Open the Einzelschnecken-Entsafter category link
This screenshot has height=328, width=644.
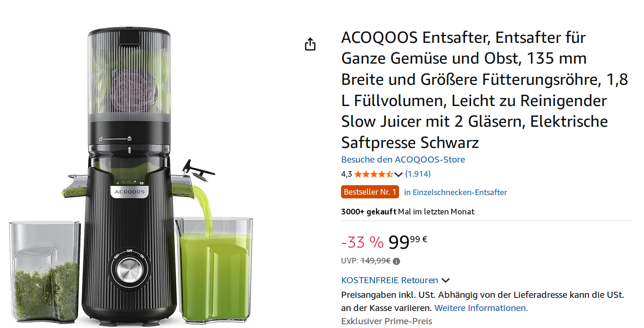[x=456, y=192]
